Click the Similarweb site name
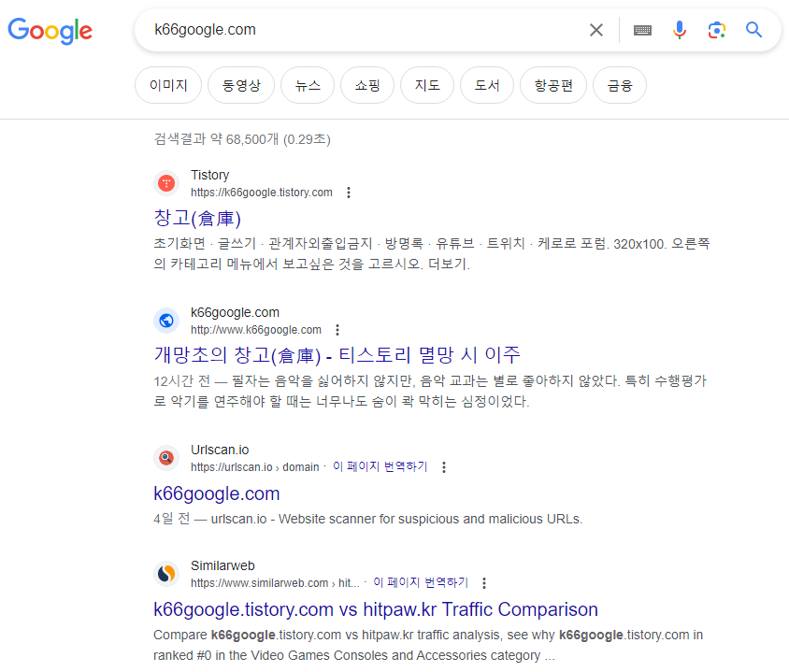 click(x=222, y=565)
